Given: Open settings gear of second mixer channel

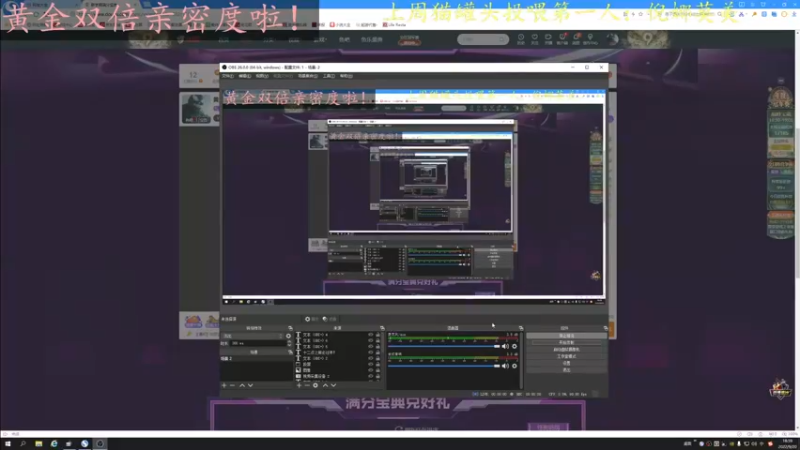Looking at the screenshot, I should point(514,366).
